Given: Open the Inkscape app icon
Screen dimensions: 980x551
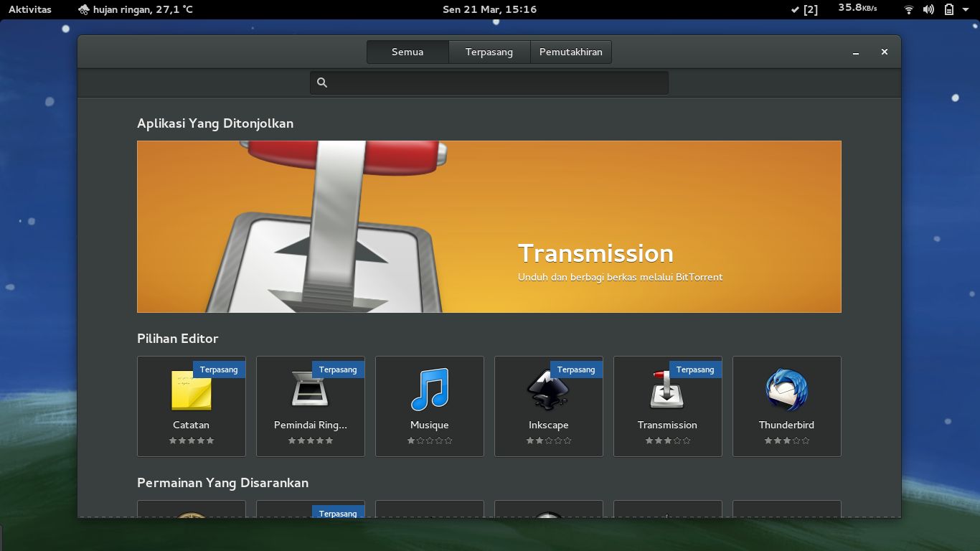Looking at the screenshot, I should [548, 390].
